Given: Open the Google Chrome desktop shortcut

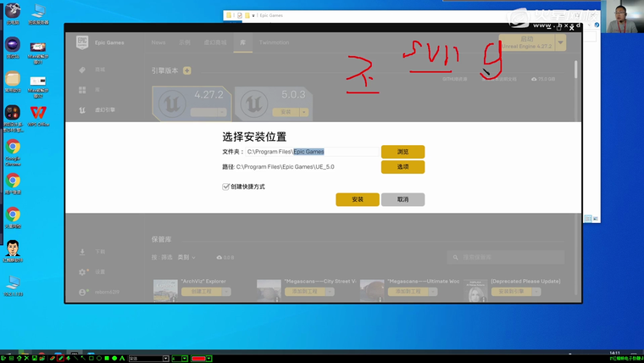Looking at the screenshot, I should pyautogui.click(x=13, y=148).
